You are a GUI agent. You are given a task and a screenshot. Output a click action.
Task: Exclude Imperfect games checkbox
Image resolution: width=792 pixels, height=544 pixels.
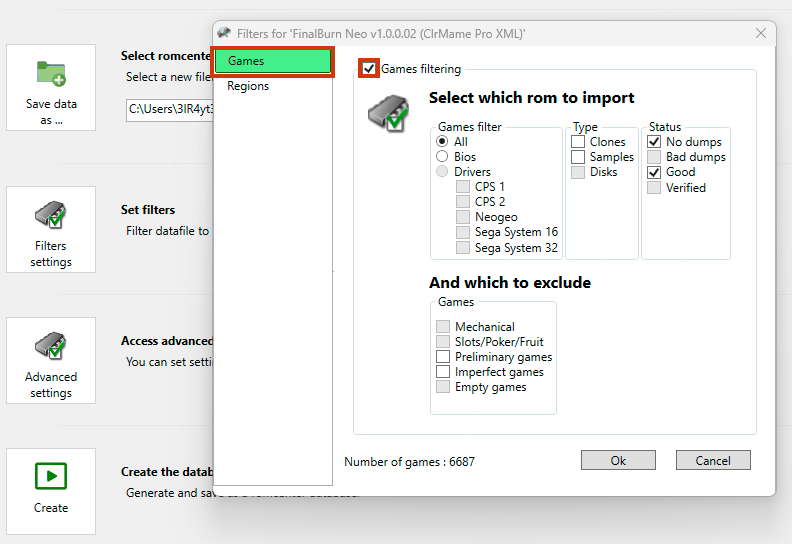[x=443, y=372]
